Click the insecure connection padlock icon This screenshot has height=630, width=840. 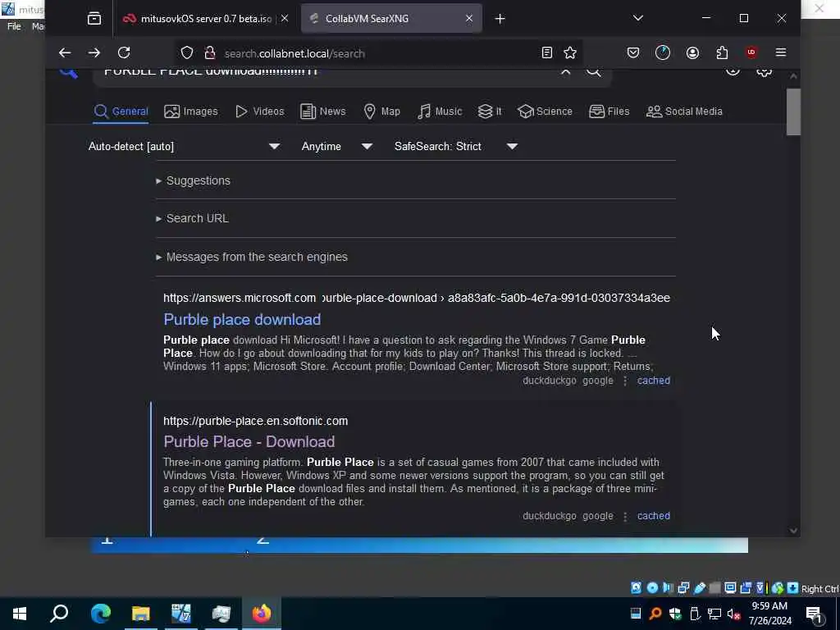coord(210,52)
